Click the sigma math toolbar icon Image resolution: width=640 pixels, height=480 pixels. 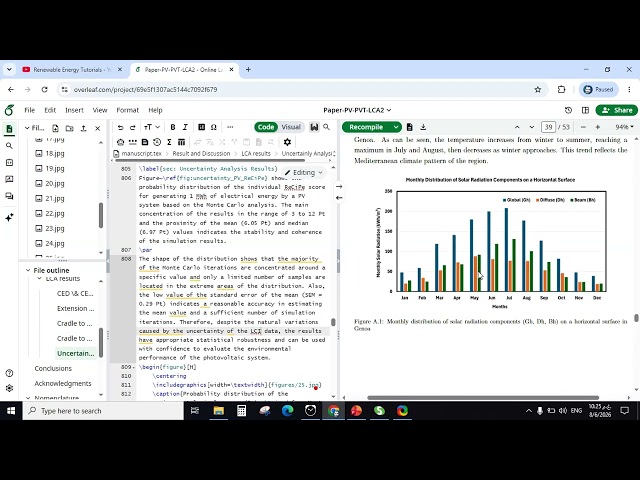tap(169, 142)
